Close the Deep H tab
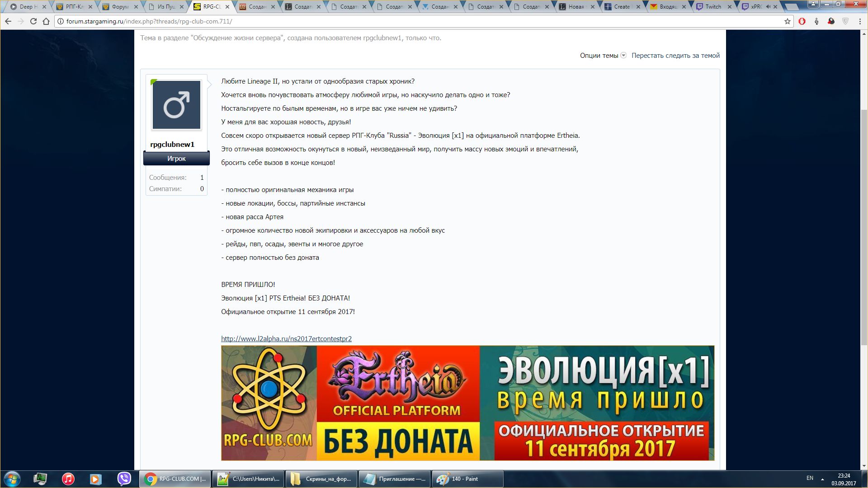 coord(44,7)
